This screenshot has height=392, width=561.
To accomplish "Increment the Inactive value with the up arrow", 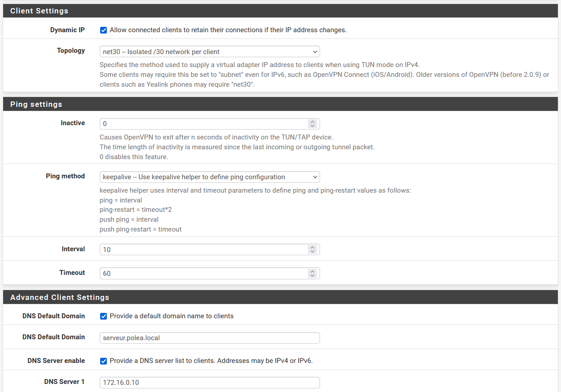I will [x=312, y=122].
